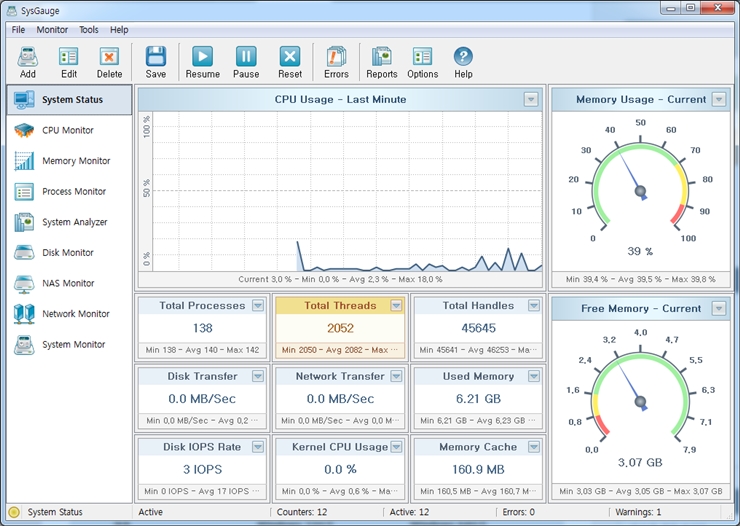The width and height of the screenshot is (740, 526).
Task: Click Counters: 12 in the status bar
Action: click(x=302, y=512)
